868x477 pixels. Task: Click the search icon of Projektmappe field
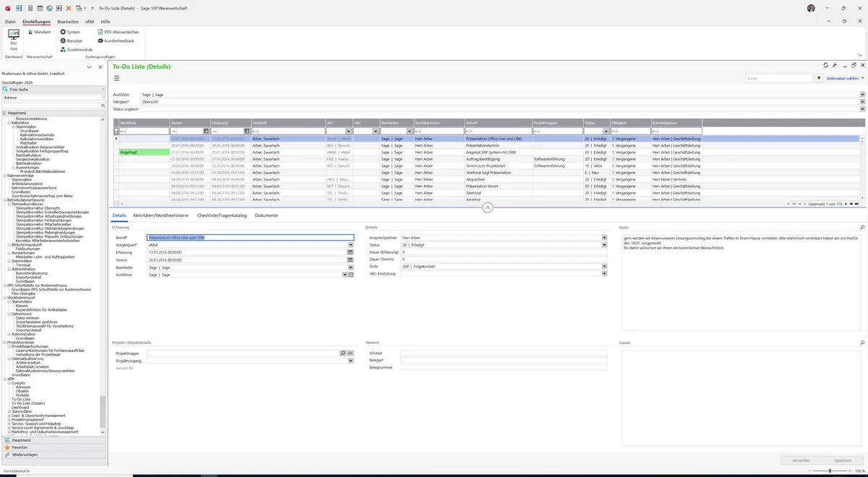click(343, 353)
